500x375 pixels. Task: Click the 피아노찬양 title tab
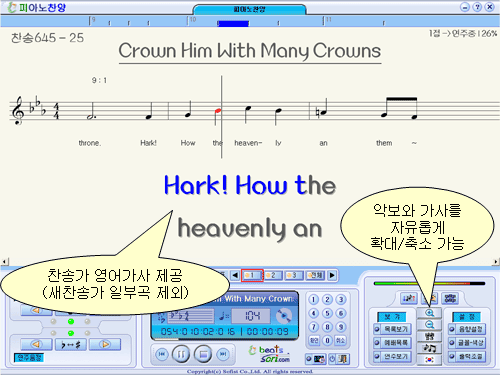click(x=249, y=9)
